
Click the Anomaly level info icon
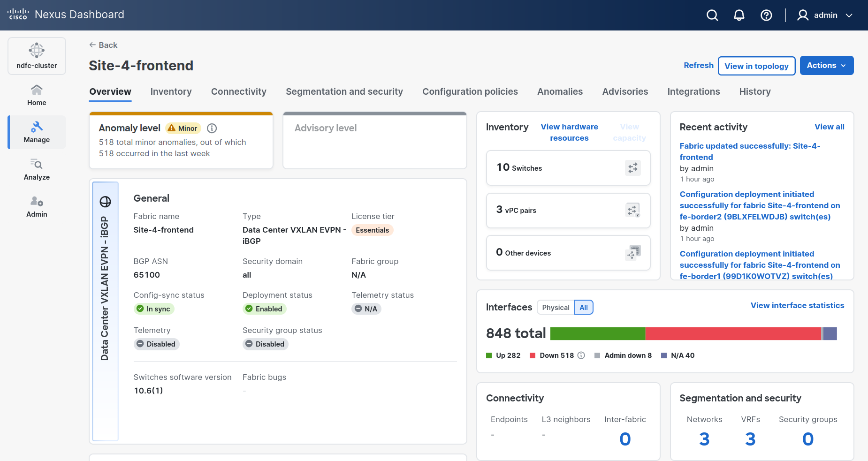click(212, 128)
